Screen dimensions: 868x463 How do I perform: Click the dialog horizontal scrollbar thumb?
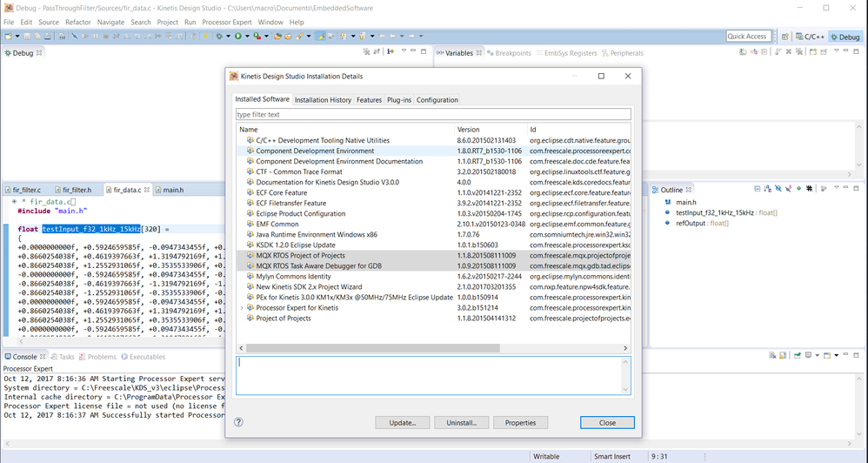372,348
